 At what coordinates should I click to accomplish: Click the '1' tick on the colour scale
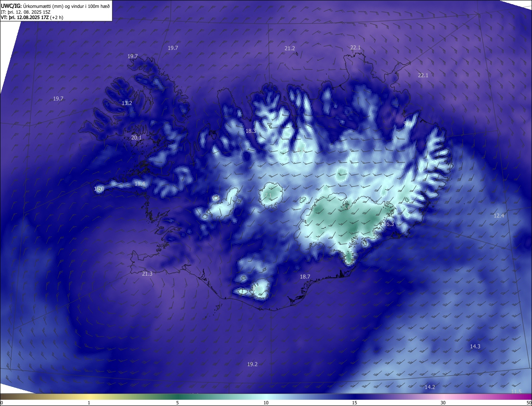click(x=89, y=403)
